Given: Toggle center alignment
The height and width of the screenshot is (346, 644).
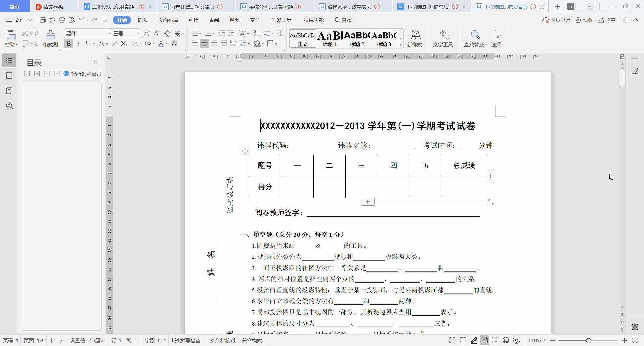Looking at the screenshot, I should 204,44.
